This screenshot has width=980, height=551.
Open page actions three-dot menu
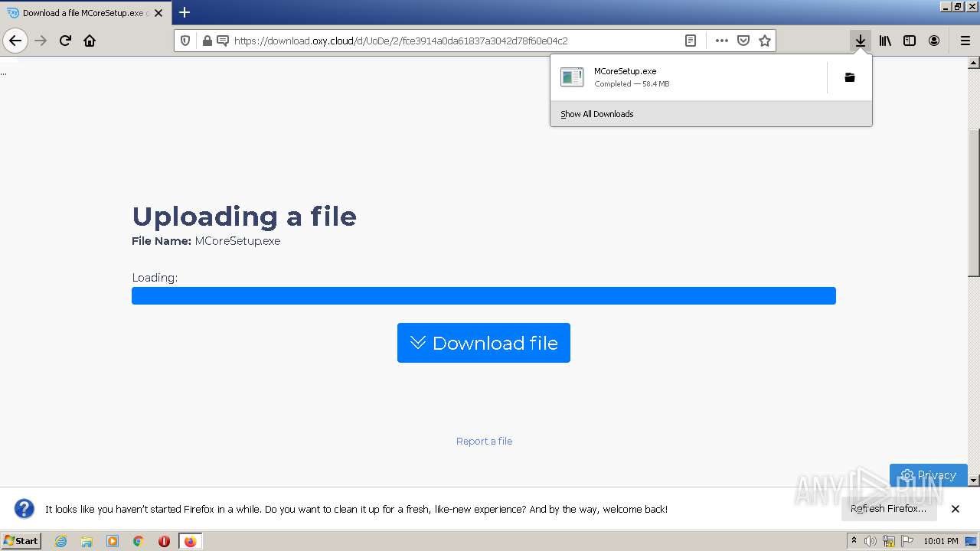tap(721, 41)
